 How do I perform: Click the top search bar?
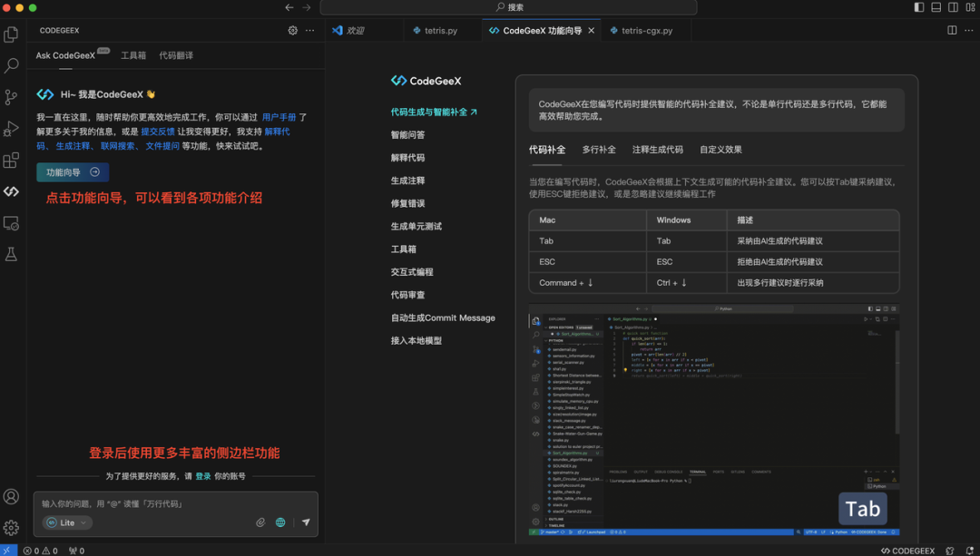click(x=509, y=7)
